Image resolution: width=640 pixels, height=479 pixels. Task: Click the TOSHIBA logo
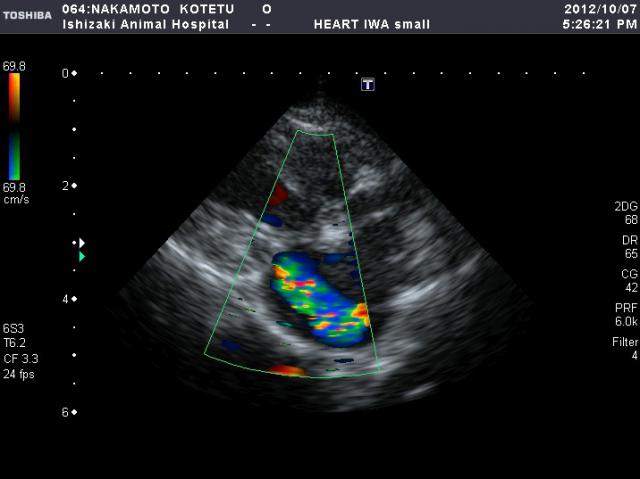(x=27, y=16)
